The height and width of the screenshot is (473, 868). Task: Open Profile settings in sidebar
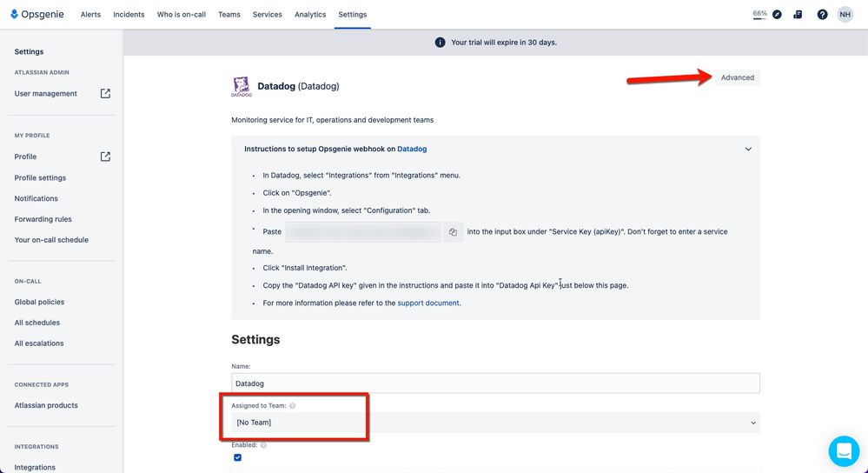[x=41, y=177]
